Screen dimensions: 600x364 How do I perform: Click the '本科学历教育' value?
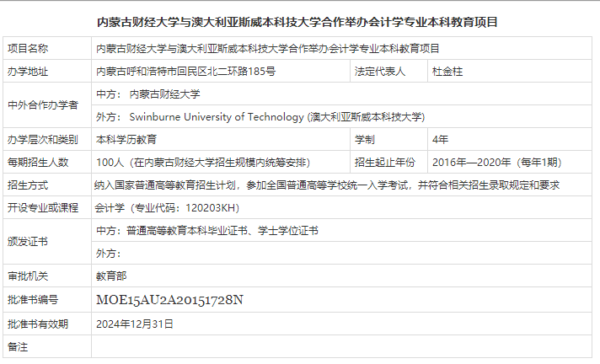point(126,139)
